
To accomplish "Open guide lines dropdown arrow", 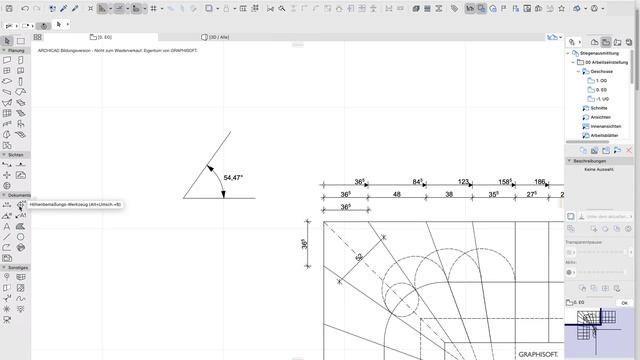I will 110,9.
